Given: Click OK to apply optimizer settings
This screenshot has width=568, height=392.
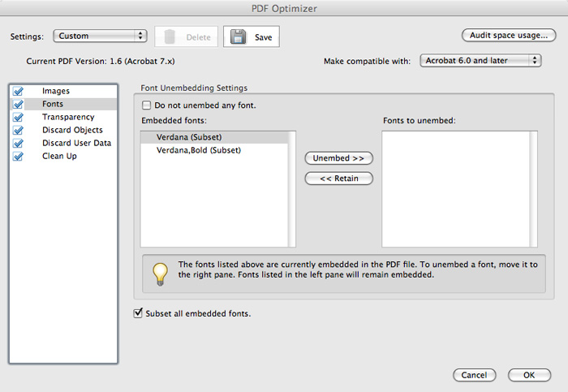Looking at the screenshot, I should [529, 375].
